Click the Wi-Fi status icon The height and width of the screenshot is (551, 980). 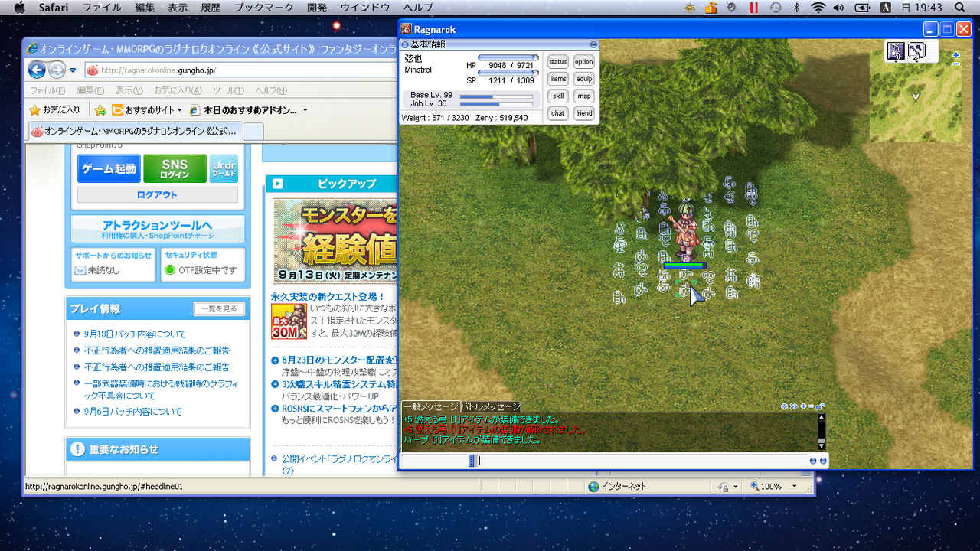click(818, 8)
